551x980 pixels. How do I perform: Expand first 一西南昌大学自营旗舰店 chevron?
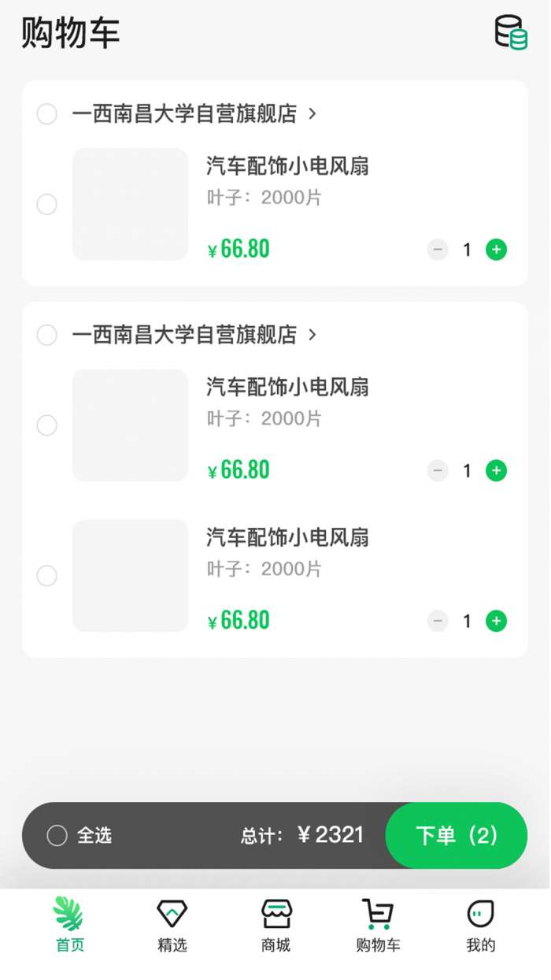click(x=312, y=114)
